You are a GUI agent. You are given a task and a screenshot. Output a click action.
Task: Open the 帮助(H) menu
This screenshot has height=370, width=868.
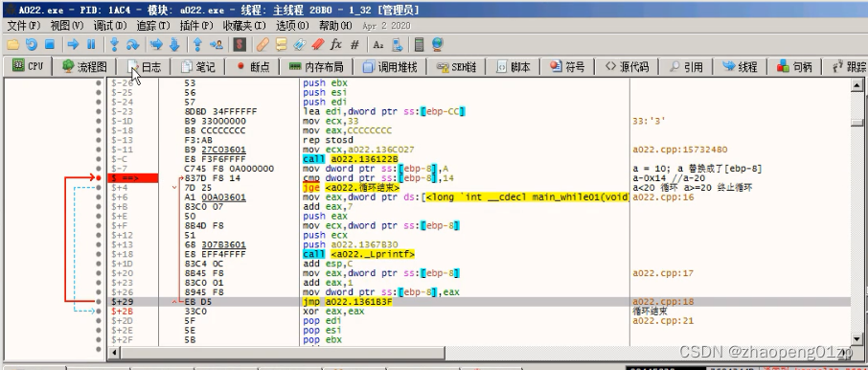[335, 26]
